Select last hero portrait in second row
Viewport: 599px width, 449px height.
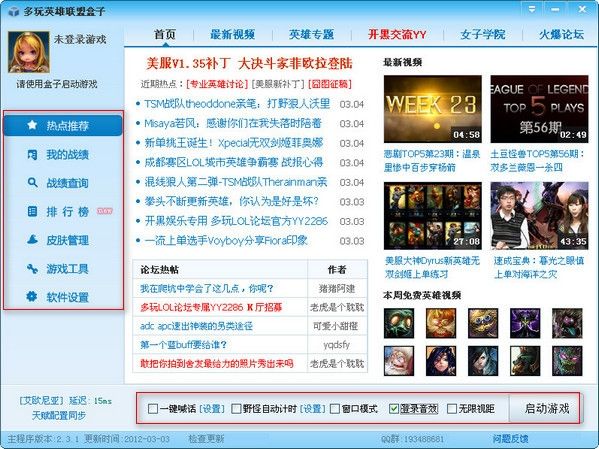(x=567, y=361)
